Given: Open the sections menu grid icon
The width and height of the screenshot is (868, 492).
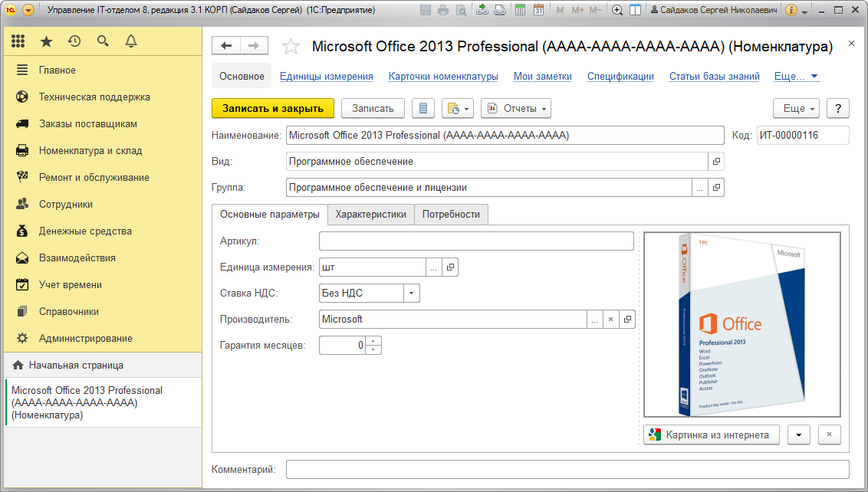Looking at the screenshot, I should [x=18, y=41].
